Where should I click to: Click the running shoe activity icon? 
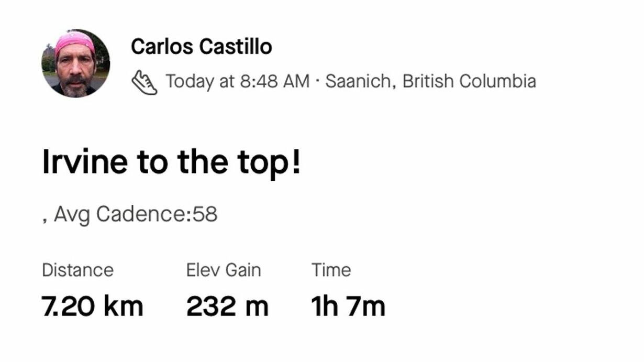[x=144, y=82]
